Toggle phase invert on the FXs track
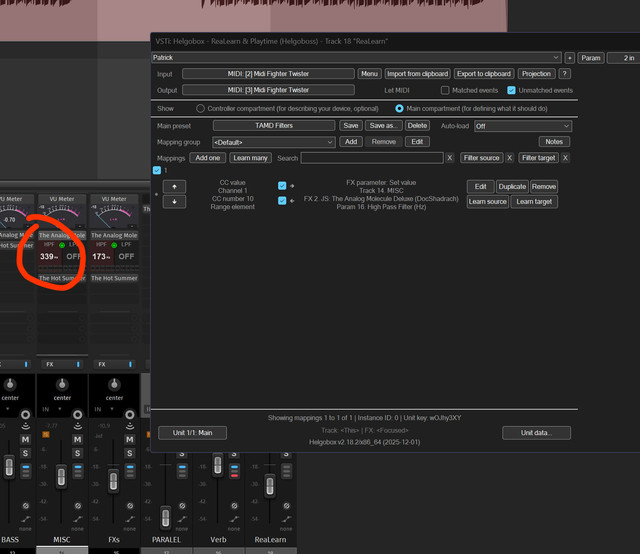640x554 pixels. tap(130, 506)
